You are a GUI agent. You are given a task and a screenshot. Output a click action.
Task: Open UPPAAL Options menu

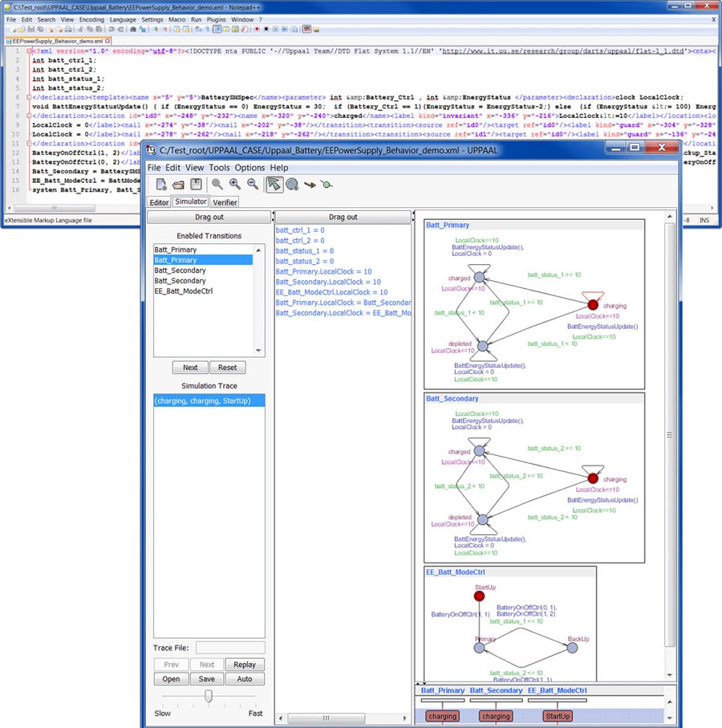click(249, 168)
